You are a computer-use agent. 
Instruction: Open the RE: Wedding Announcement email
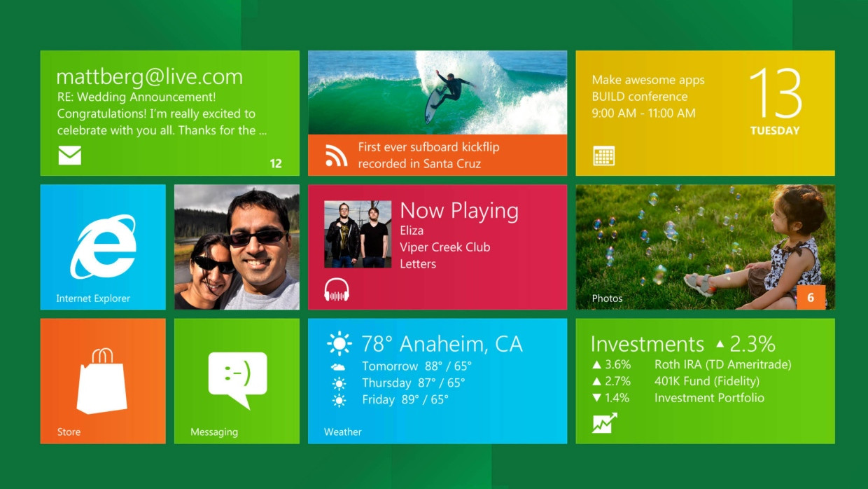[136, 97]
